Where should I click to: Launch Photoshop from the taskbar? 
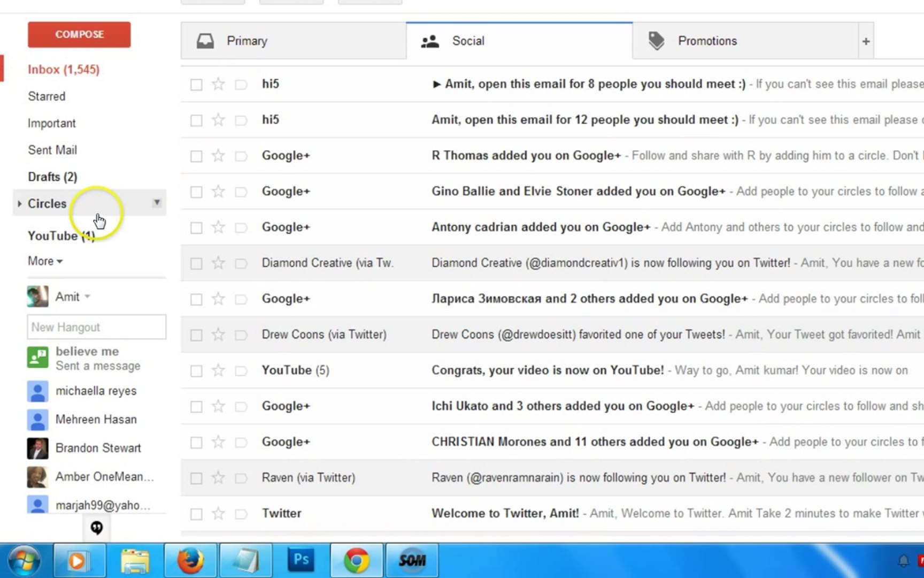pyautogui.click(x=301, y=560)
